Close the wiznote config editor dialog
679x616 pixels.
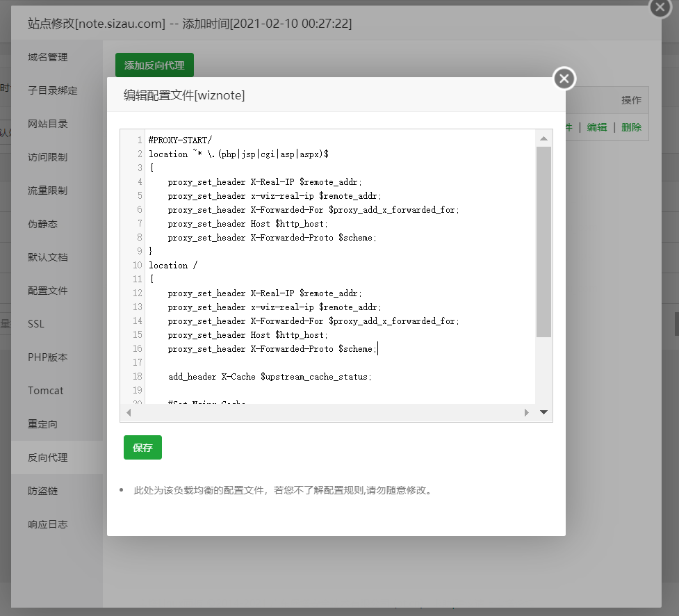click(564, 79)
